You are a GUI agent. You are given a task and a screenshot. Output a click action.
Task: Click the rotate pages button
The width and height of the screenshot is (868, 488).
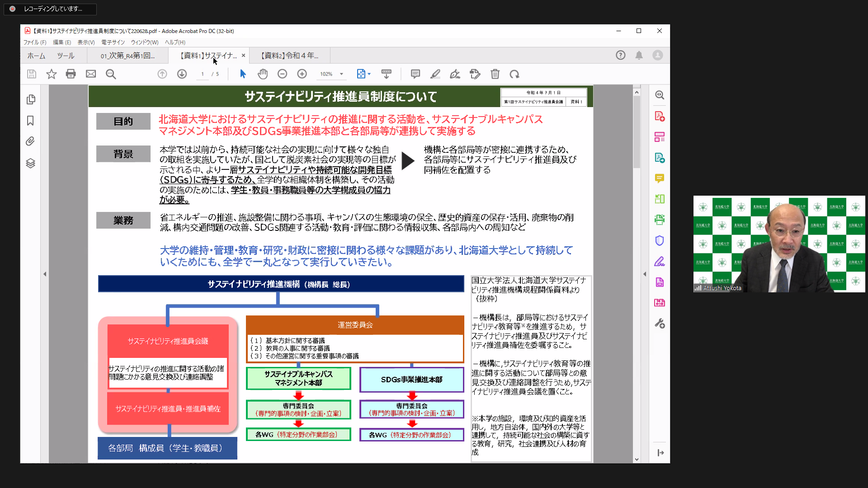(514, 74)
